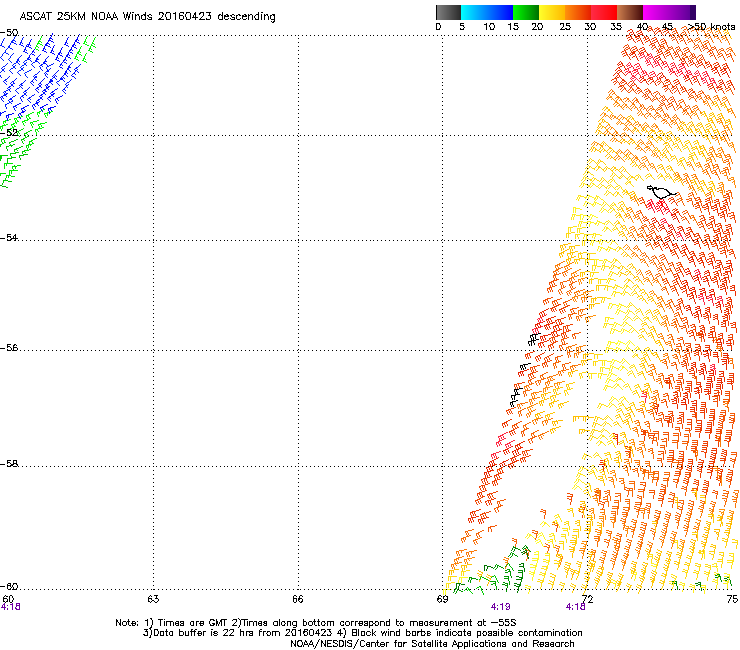This screenshot has height=650, width=740.
Task: Click the ASCAT 25KM NOAA Winds title
Action: (148, 17)
